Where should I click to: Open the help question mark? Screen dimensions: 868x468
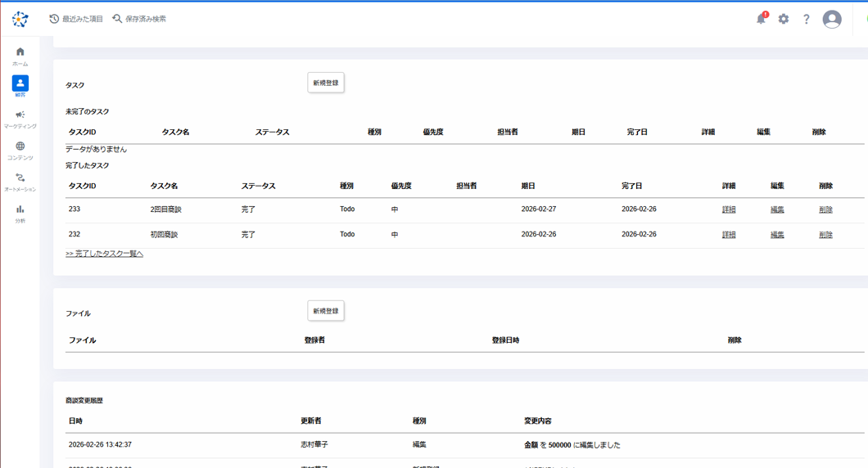point(807,19)
